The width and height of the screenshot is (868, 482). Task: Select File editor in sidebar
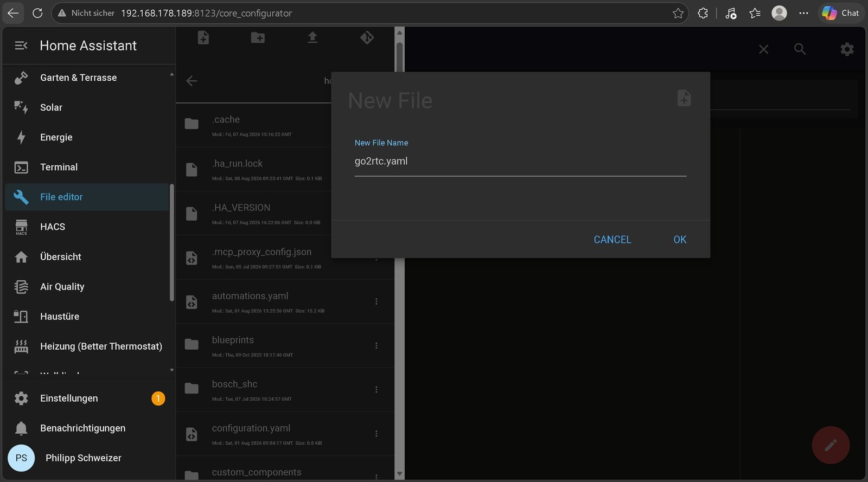click(87, 197)
